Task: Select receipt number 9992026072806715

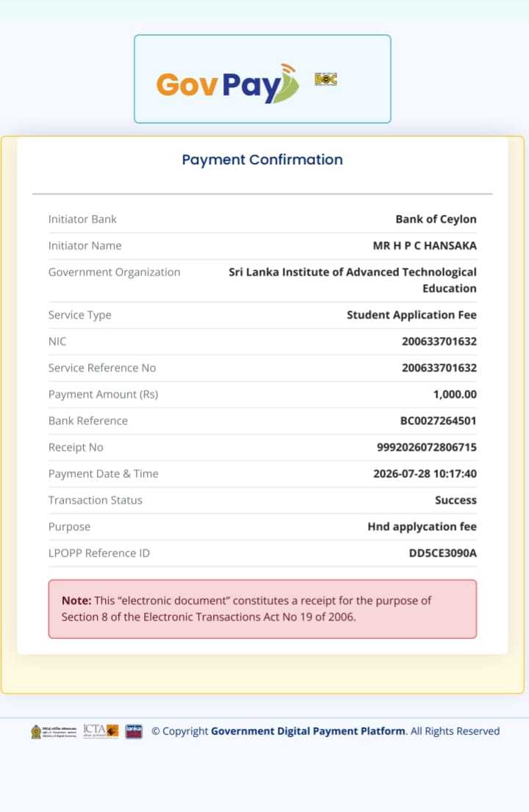Action: coord(426,447)
